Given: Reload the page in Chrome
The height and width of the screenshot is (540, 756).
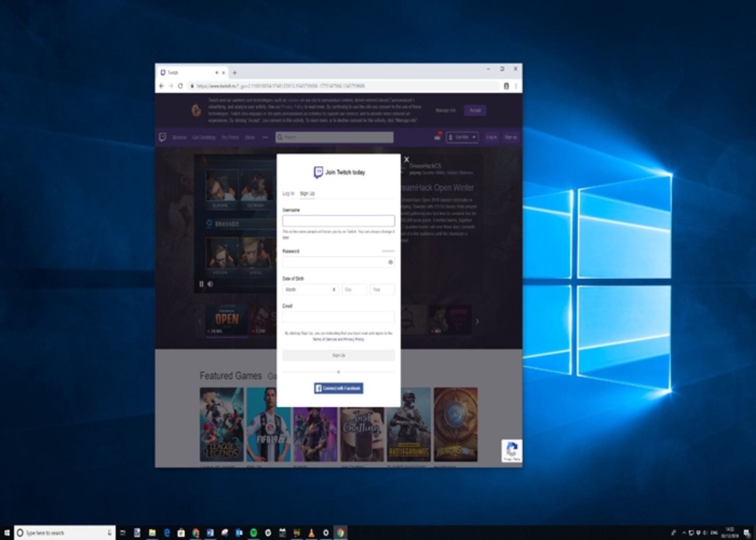Looking at the screenshot, I should (x=180, y=86).
